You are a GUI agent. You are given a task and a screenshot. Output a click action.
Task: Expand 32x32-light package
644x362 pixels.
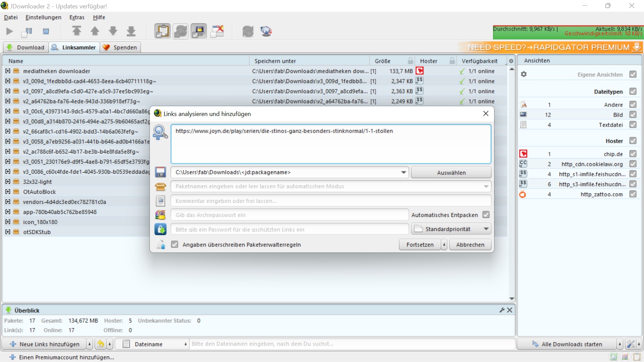(x=8, y=181)
